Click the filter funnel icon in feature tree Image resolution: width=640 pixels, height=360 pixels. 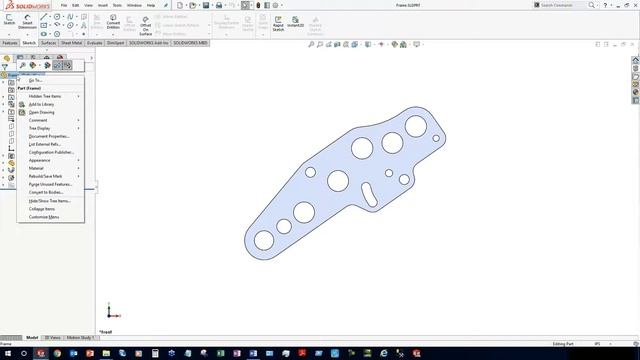point(5,67)
